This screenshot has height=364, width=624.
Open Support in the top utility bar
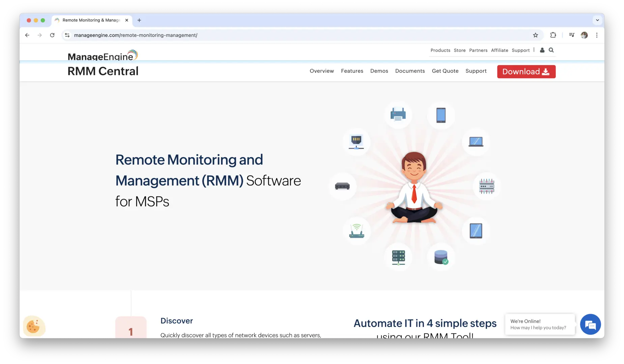tap(520, 50)
